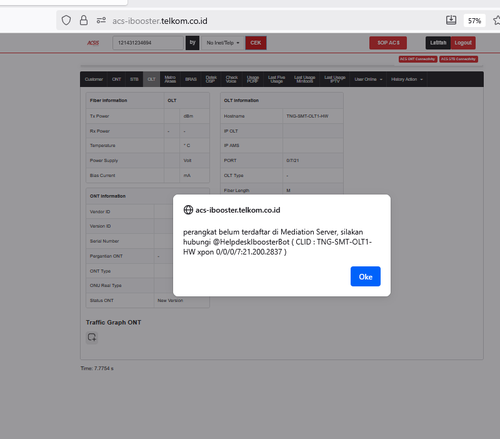Switch to the STB tab

pyautogui.click(x=134, y=79)
